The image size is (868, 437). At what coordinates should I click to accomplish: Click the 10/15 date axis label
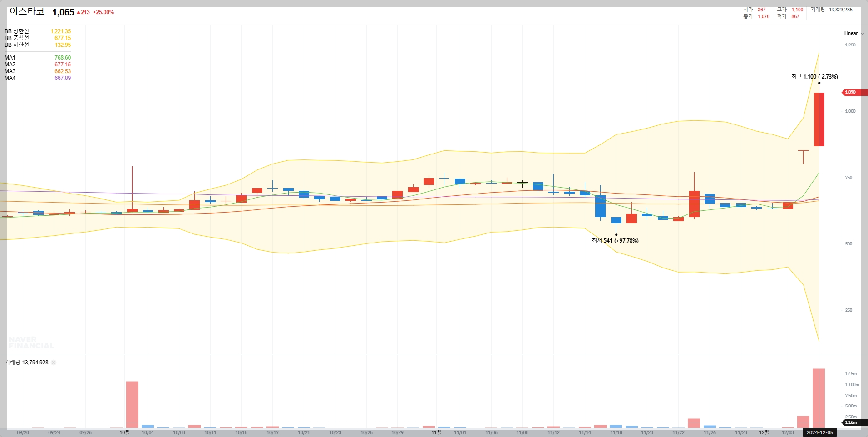tap(242, 433)
